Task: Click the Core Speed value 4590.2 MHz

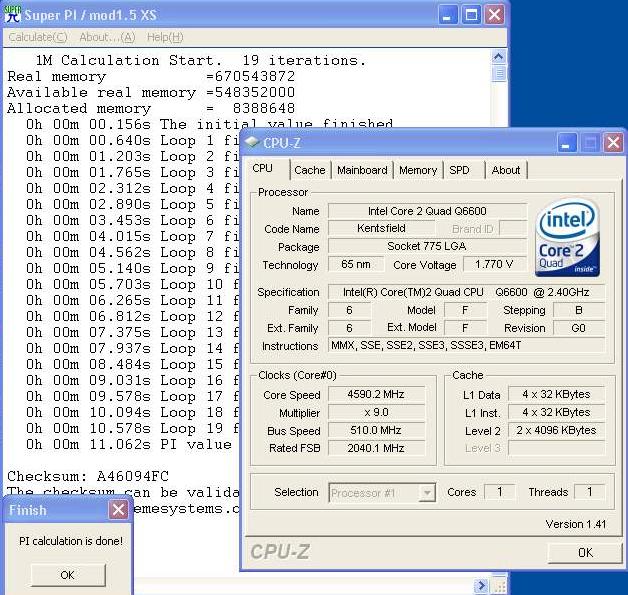Action: (x=376, y=394)
